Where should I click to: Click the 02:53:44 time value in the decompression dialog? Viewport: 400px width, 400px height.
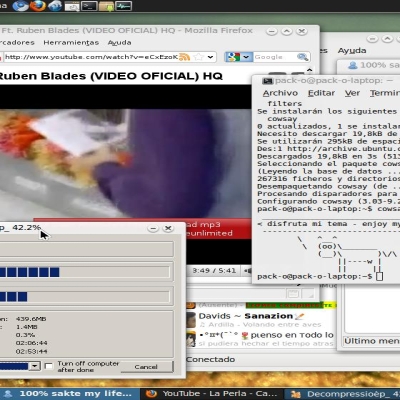31,351
